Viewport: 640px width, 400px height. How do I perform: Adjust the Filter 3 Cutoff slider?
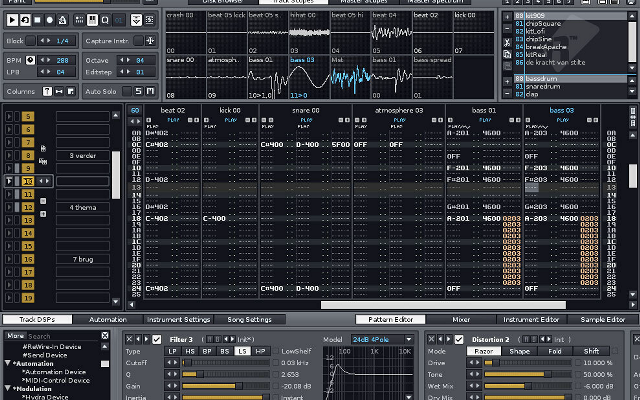[226, 362]
